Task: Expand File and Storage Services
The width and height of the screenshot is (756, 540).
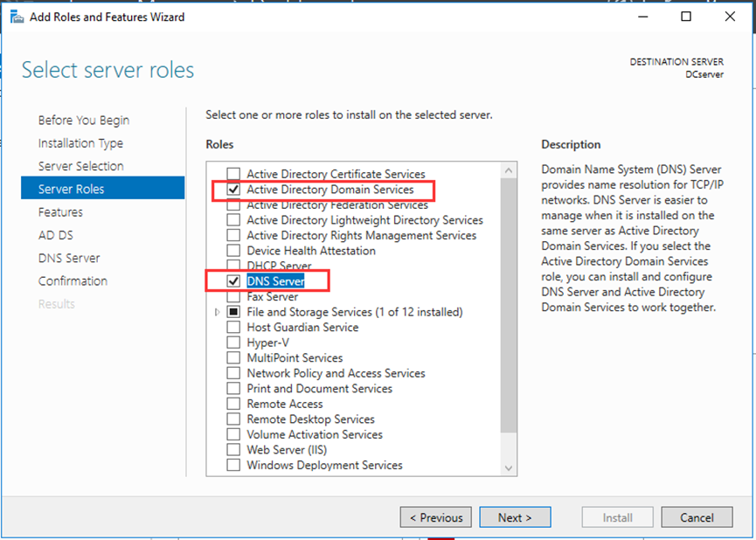Action: [x=218, y=312]
